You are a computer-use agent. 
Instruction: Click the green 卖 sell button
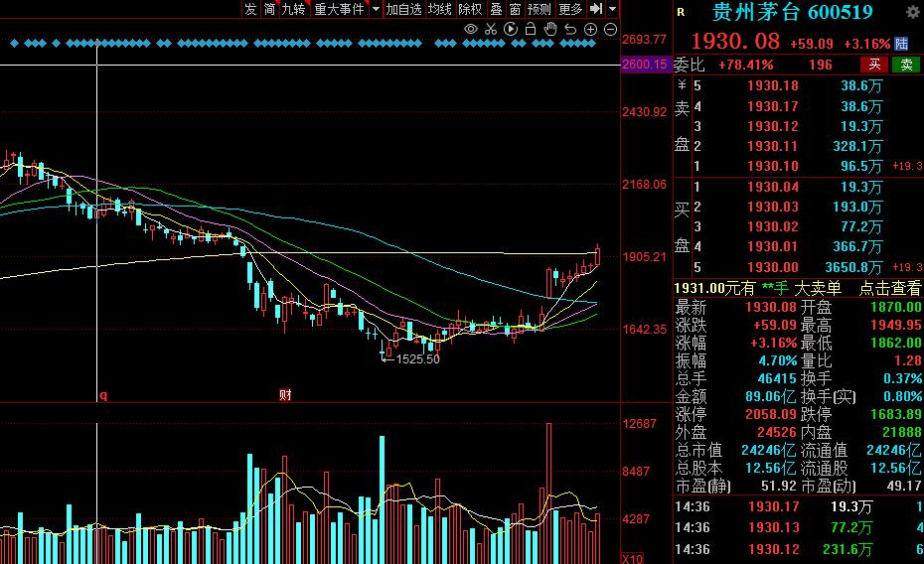tap(906, 65)
